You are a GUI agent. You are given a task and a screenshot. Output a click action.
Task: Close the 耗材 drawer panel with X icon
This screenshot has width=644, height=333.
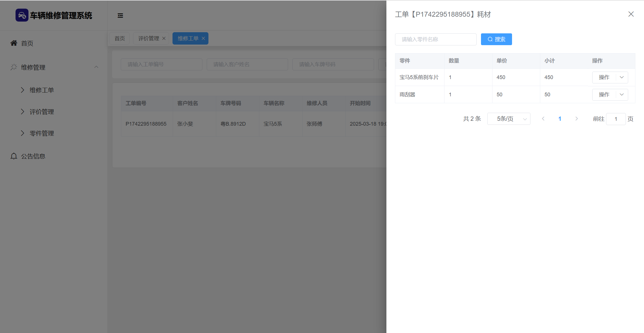[x=631, y=14]
